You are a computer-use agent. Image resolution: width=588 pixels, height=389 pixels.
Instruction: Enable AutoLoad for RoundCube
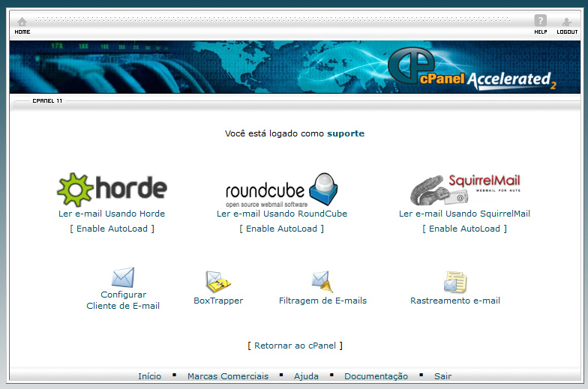[x=281, y=229]
